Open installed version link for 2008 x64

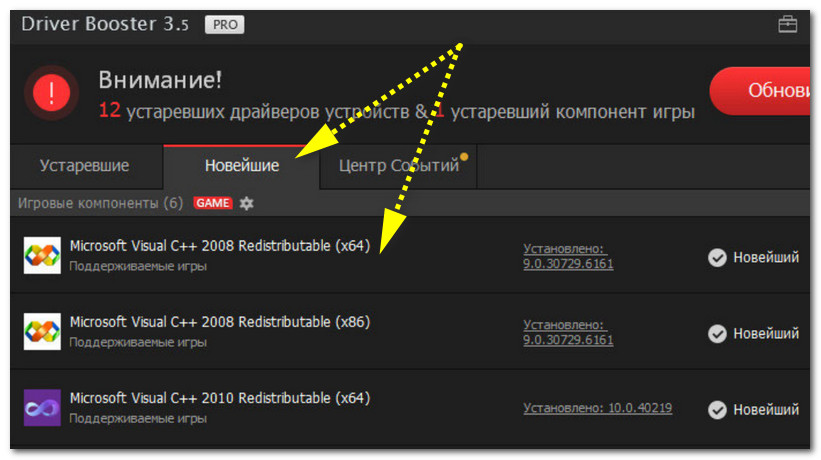(x=568, y=256)
